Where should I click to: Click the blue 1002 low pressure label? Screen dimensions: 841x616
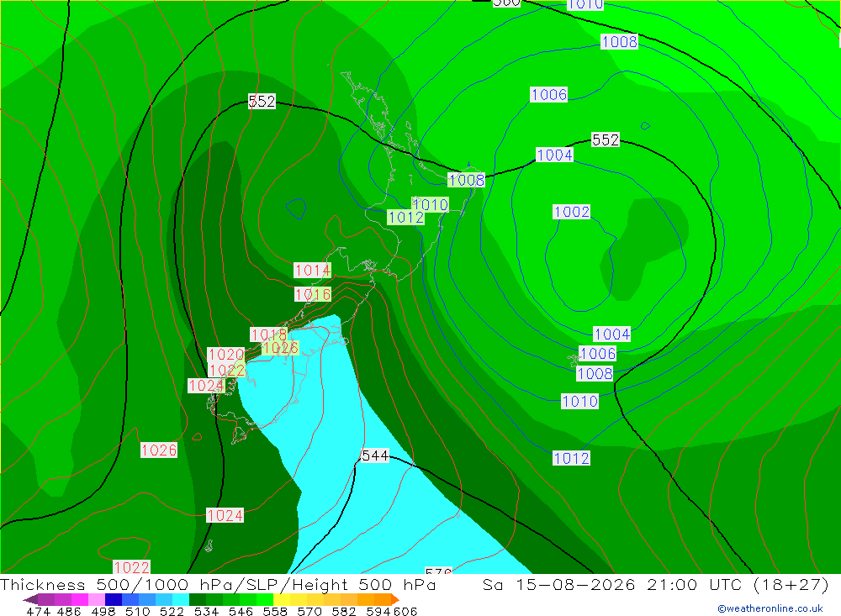coord(572,212)
